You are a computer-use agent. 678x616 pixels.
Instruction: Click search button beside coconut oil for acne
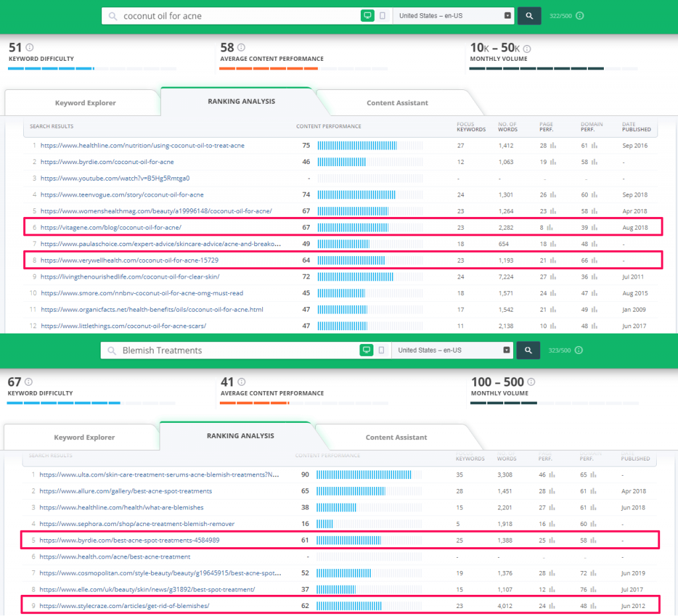pyautogui.click(x=529, y=16)
